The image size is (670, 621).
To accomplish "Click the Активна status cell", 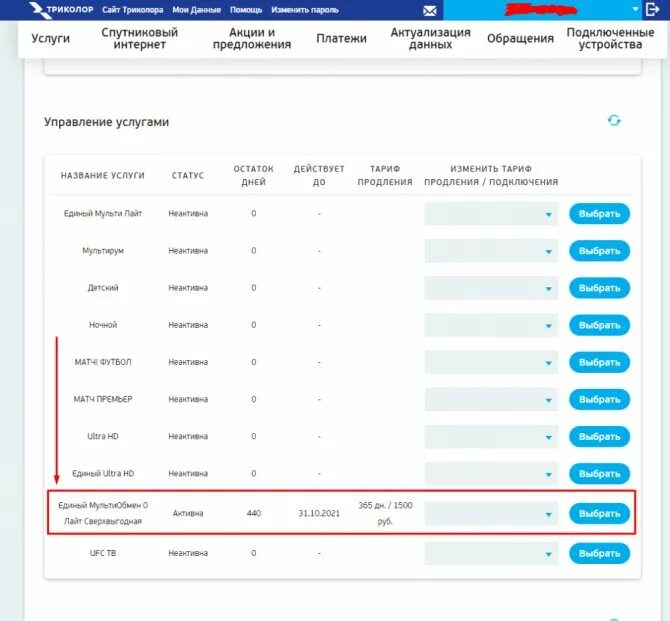I will click(x=188, y=513).
